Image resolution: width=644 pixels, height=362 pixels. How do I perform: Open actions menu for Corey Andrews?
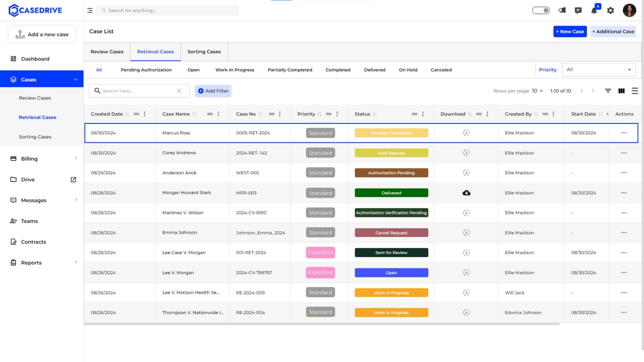pos(624,153)
